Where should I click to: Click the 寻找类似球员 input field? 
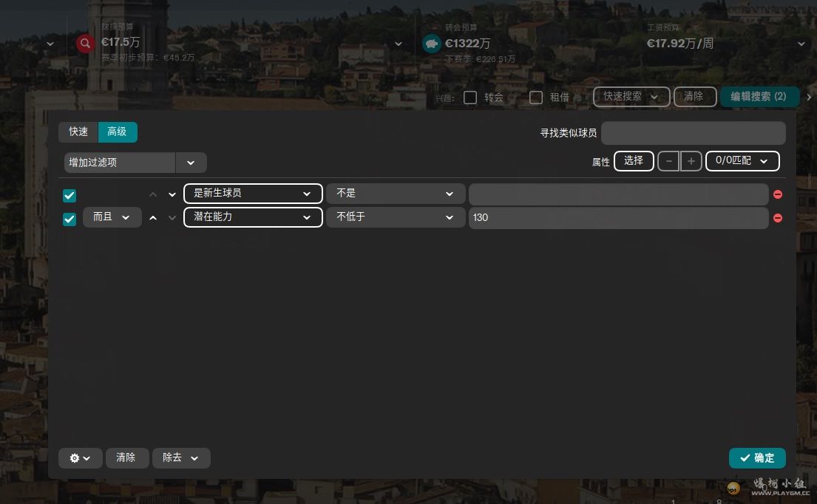pyautogui.click(x=693, y=134)
